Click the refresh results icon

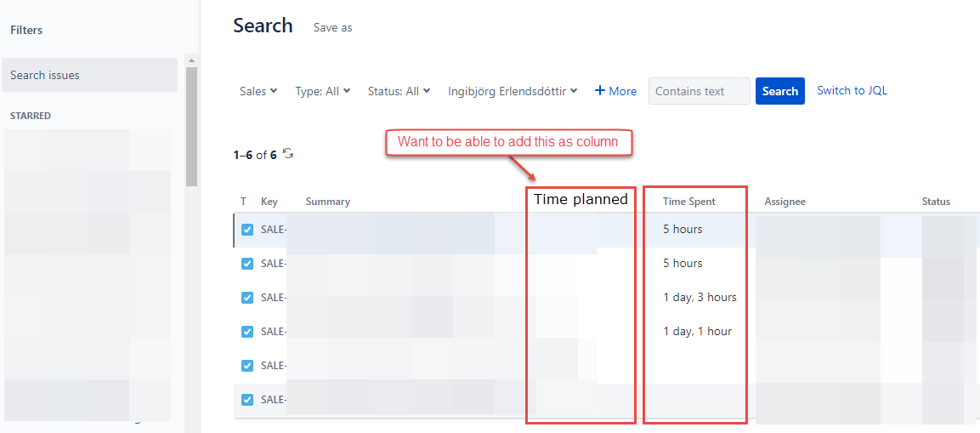click(288, 154)
